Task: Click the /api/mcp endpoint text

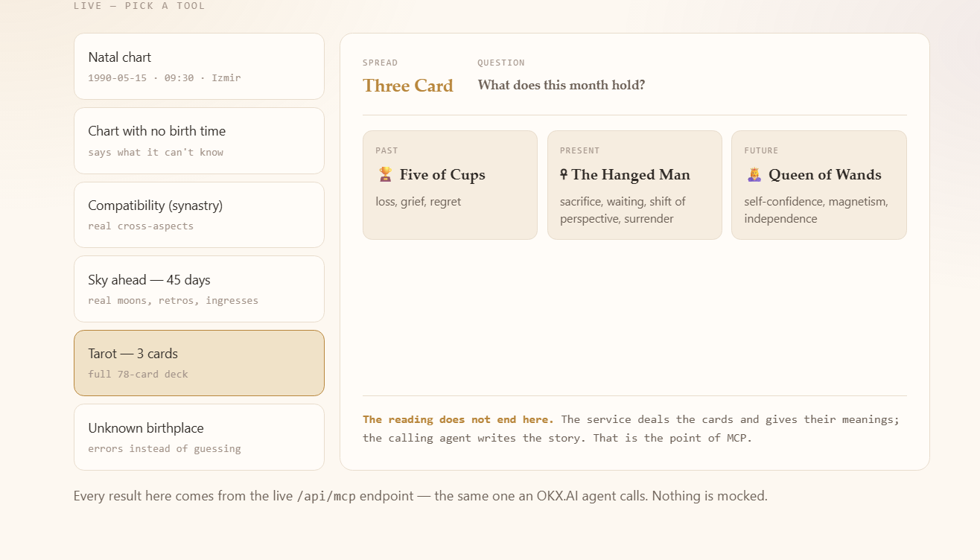Action: click(x=326, y=496)
